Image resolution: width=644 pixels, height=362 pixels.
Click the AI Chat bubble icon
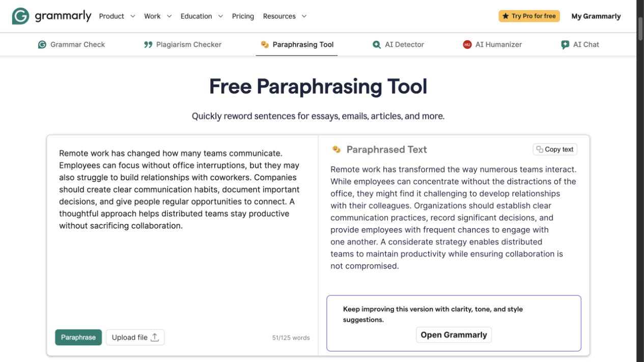tap(565, 45)
